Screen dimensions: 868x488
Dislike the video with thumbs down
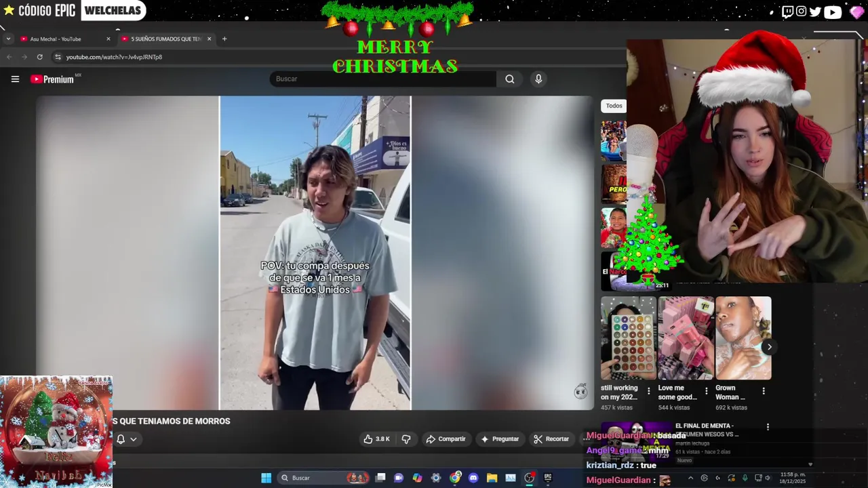tap(406, 439)
